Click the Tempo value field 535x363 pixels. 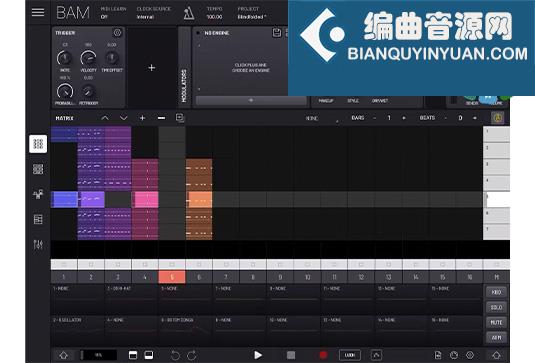tap(214, 17)
